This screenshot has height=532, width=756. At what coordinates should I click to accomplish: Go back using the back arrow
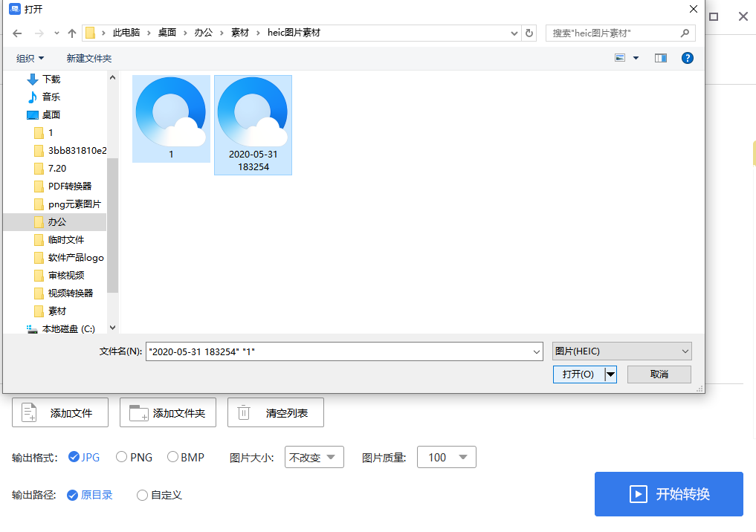[x=17, y=33]
